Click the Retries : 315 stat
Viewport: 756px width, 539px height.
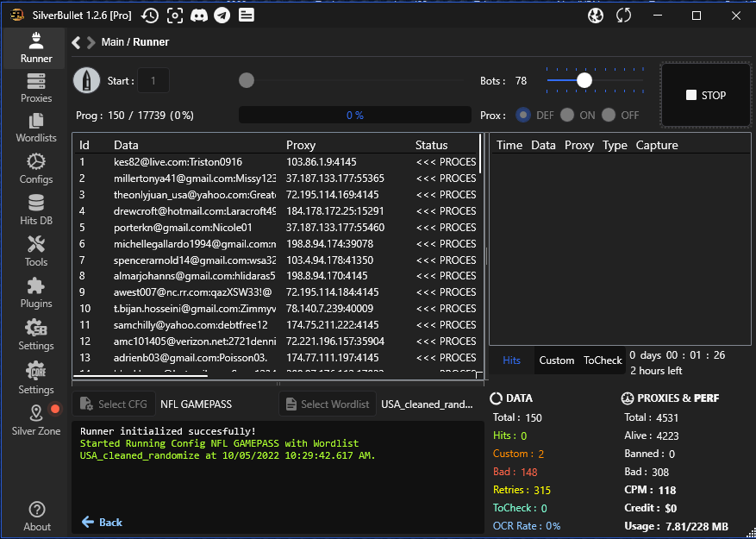[x=522, y=490]
